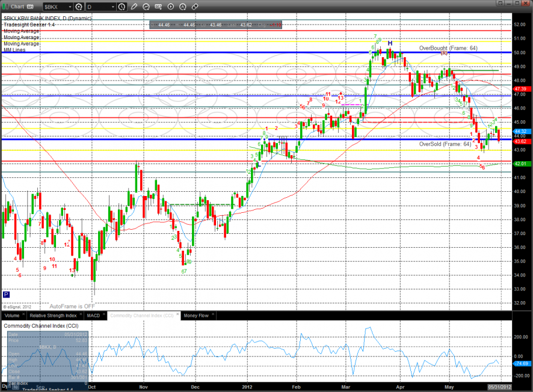The height and width of the screenshot is (392, 533).
Task: Click the play replay icon
Action: (x=171, y=7)
